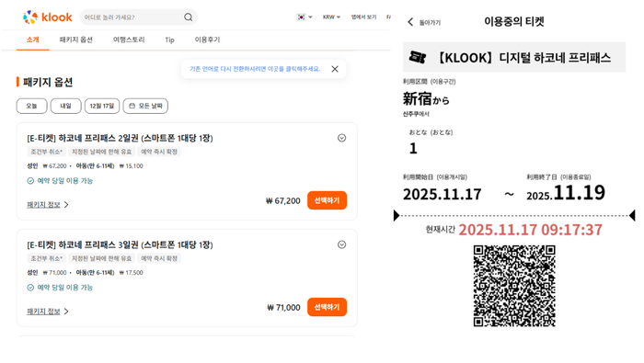Select the 오늘 date chip

31,106
